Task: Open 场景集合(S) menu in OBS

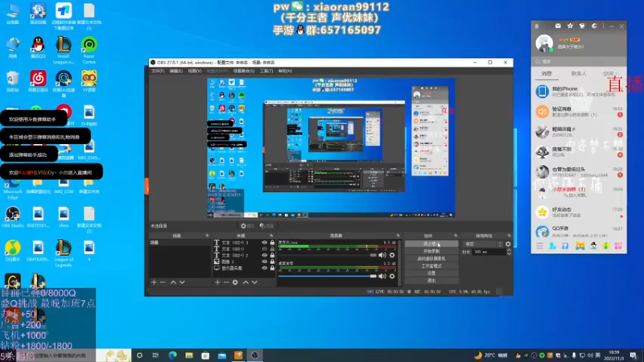Action: click(244, 71)
